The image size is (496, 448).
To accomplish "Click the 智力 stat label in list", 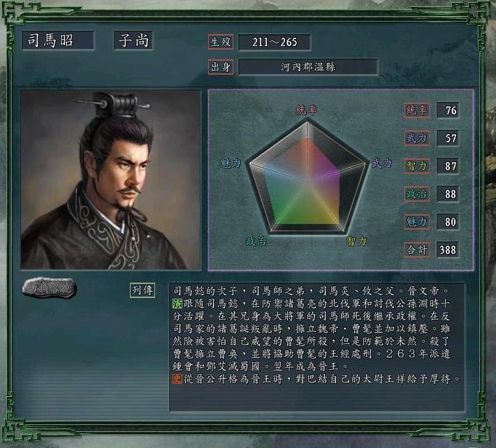I will (416, 166).
